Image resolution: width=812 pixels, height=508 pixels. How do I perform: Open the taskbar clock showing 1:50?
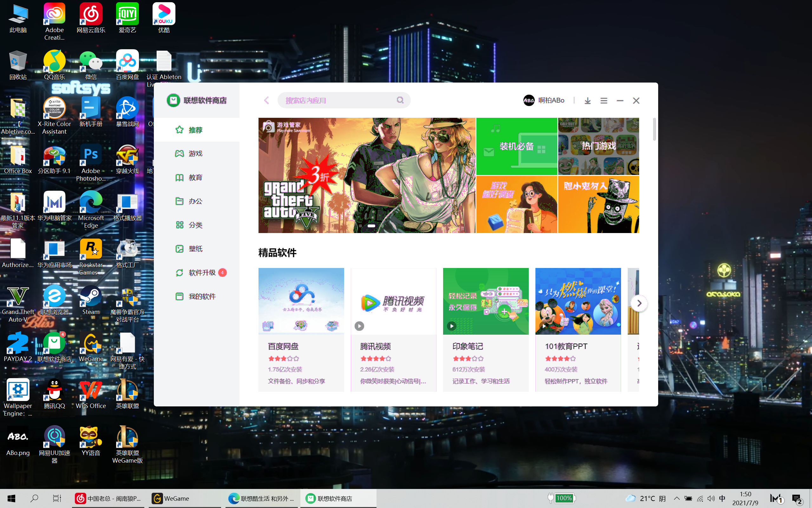pyautogui.click(x=745, y=498)
